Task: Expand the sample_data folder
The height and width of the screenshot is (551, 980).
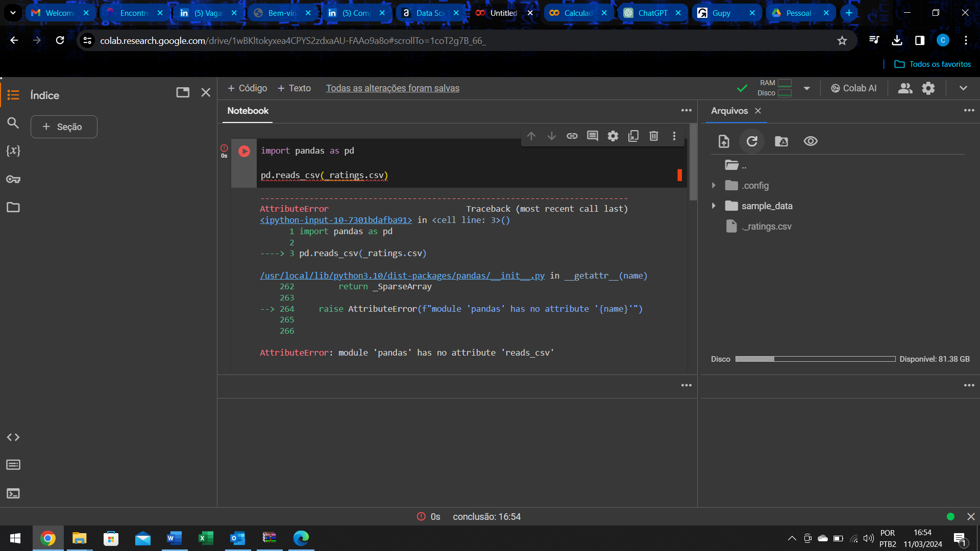Action: [714, 206]
